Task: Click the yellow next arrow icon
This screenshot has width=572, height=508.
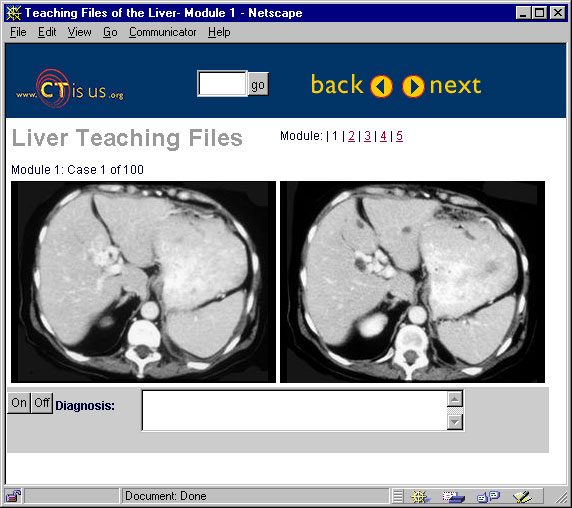Action: pos(413,86)
